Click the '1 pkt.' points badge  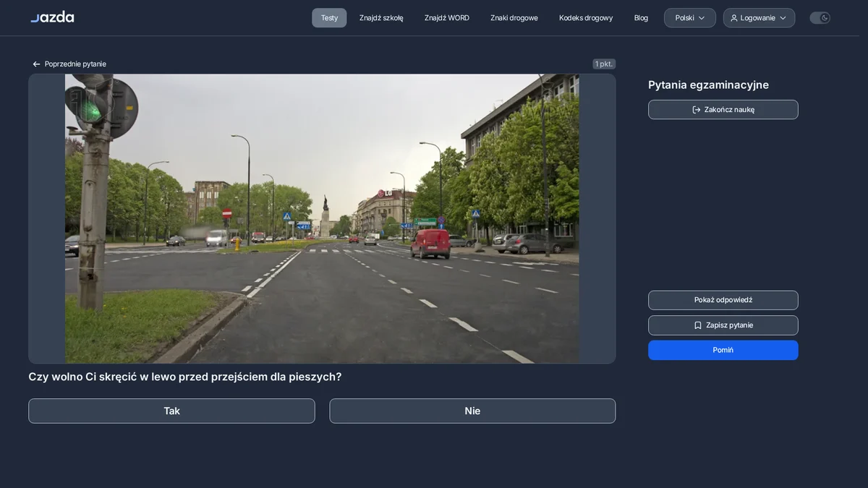604,64
